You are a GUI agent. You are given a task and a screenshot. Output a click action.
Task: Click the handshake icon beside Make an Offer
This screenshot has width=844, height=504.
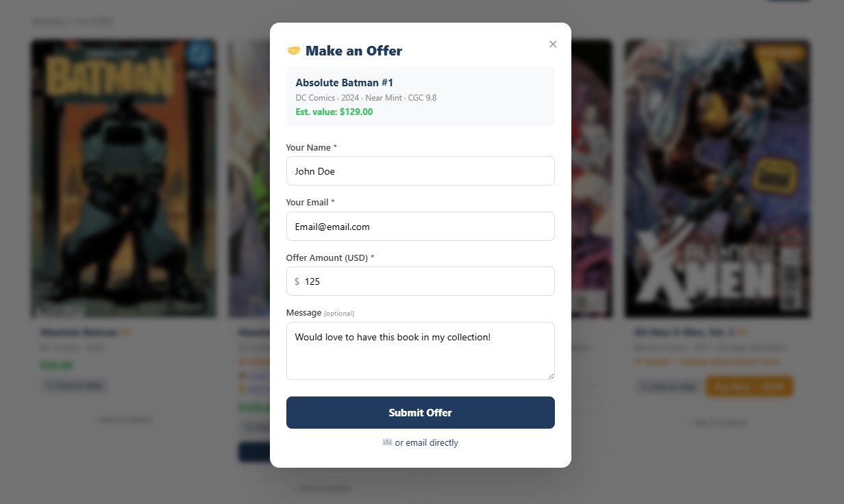click(294, 50)
